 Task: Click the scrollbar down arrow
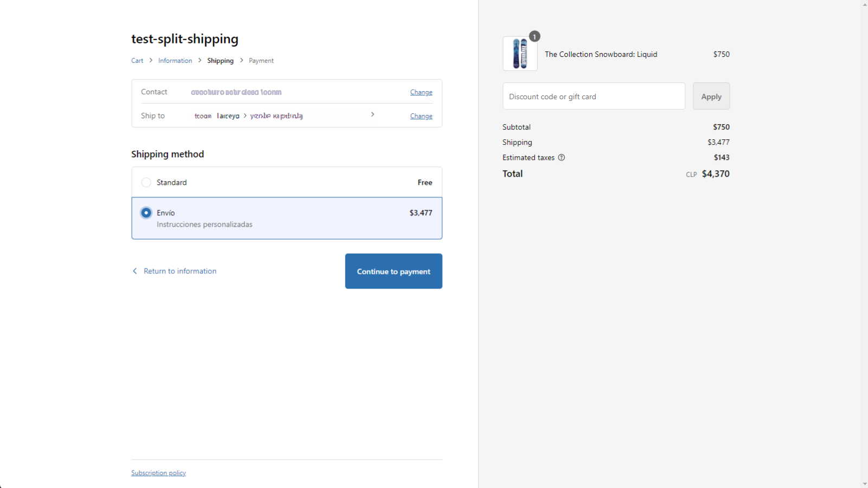pos(864,483)
